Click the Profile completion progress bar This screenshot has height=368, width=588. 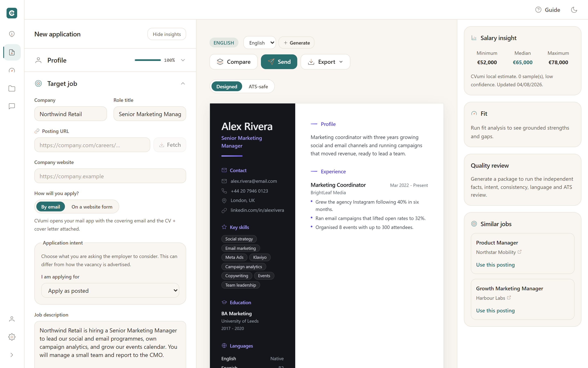[148, 60]
